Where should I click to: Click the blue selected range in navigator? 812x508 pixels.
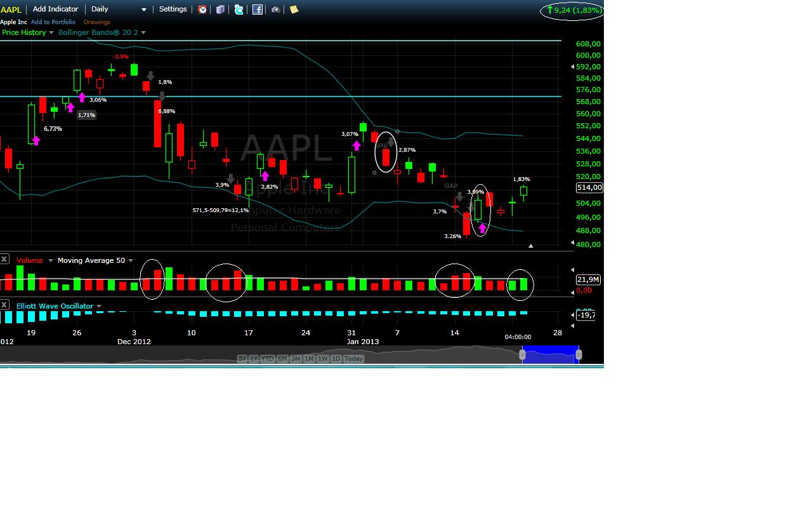(551, 354)
